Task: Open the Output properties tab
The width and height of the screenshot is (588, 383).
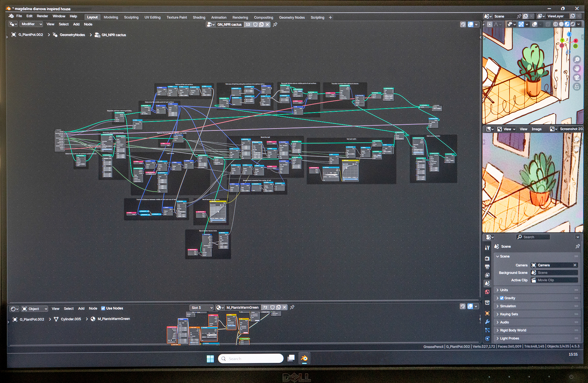Action: point(487,267)
